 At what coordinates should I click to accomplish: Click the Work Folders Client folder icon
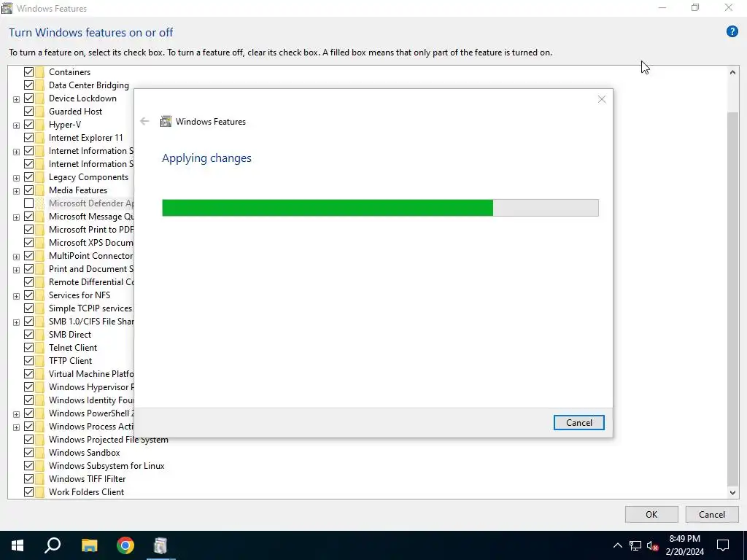tap(39, 492)
